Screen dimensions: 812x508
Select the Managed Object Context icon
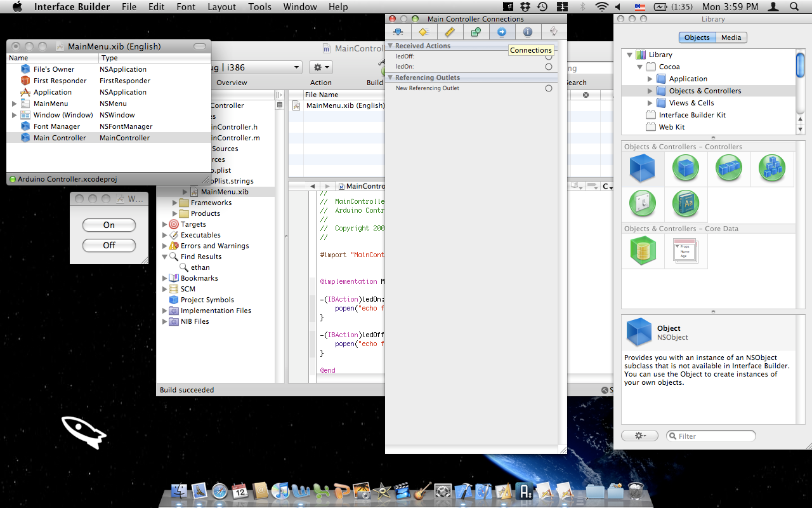click(x=642, y=250)
